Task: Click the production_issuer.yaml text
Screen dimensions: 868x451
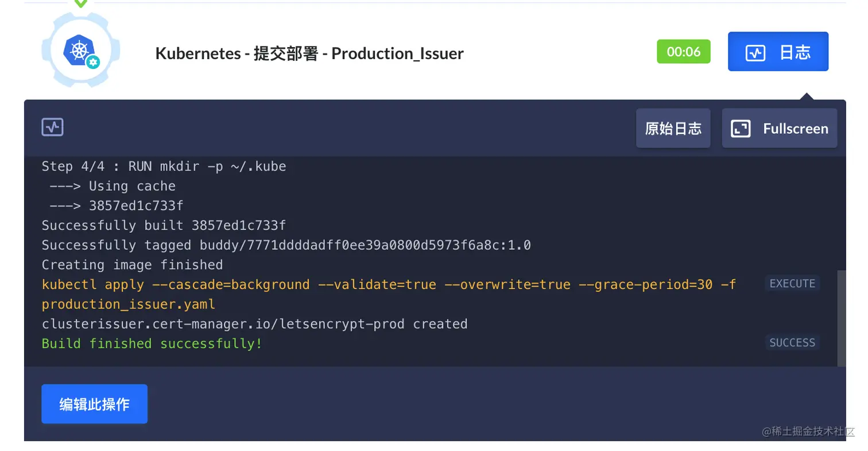Action: click(128, 304)
